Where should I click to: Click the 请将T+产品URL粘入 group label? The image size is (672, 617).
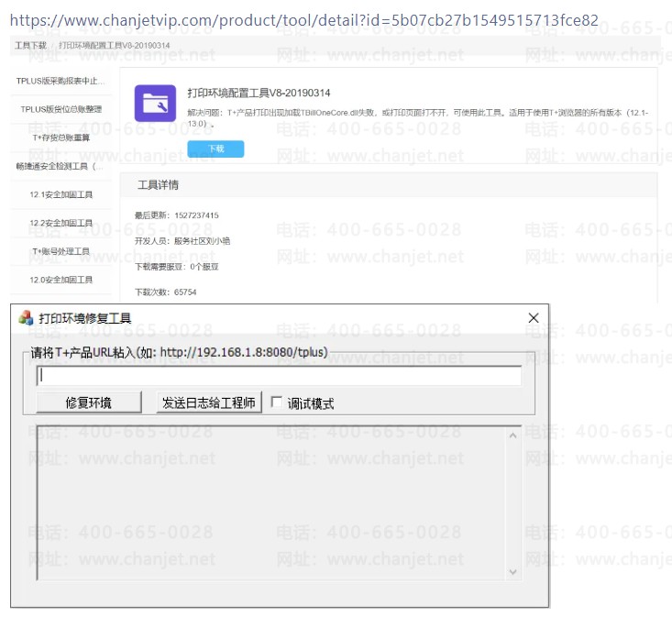point(179,352)
